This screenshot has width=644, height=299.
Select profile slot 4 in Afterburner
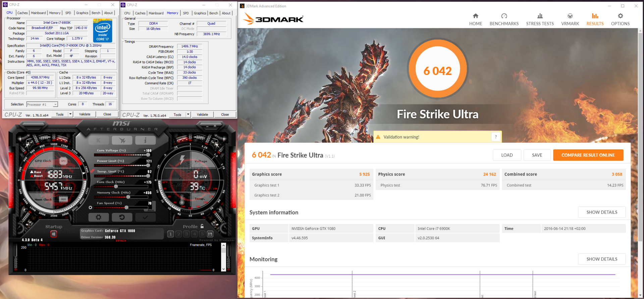[194, 234]
